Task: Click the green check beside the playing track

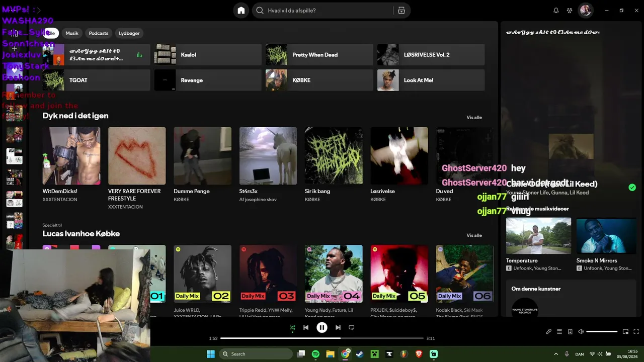Action: click(632, 188)
